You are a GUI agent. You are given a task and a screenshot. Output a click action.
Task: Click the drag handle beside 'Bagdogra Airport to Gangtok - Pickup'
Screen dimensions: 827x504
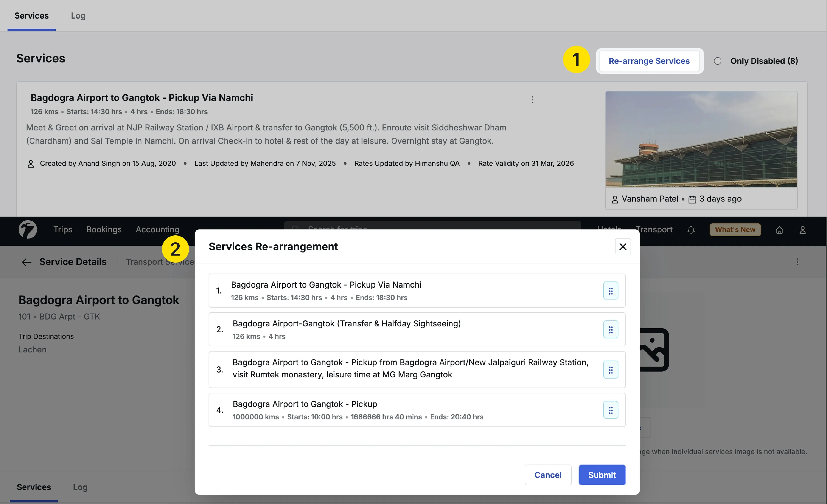tap(611, 410)
